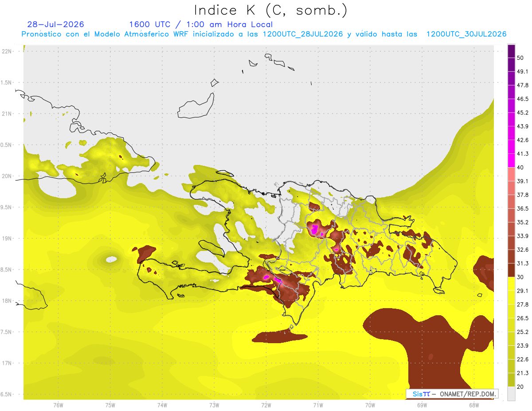Click the colorbar label "46.5"
Image resolution: width=532 pixels, height=411 pixels.
[x=523, y=99]
